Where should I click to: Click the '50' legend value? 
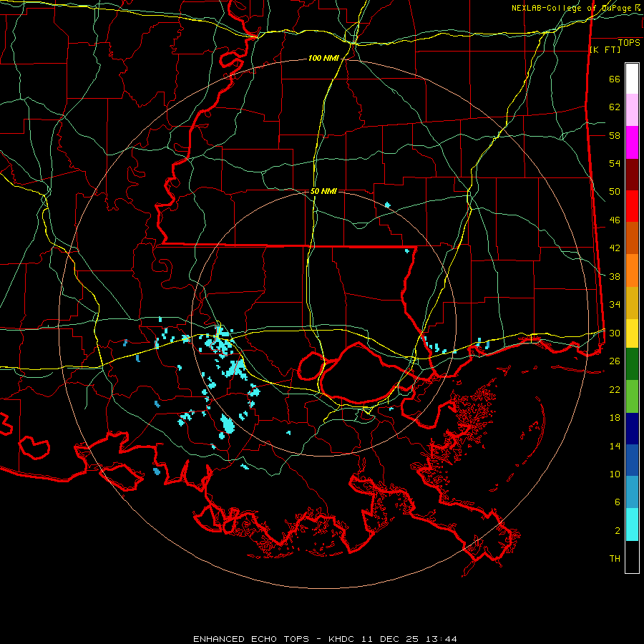pyautogui.click(x=615, y=192)
